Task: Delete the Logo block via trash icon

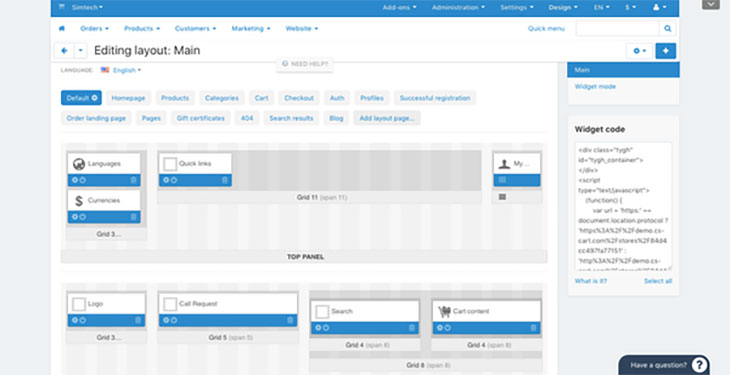Action: tap(138, 320)
